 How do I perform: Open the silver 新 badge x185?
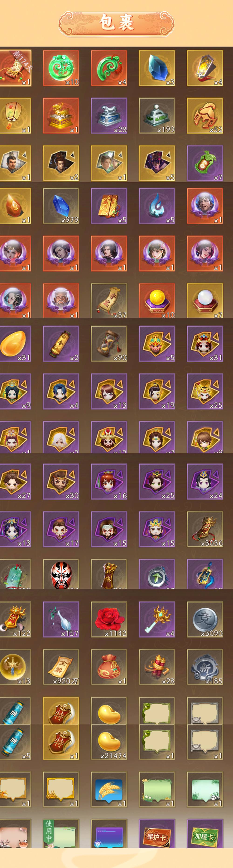pos(205,667)
